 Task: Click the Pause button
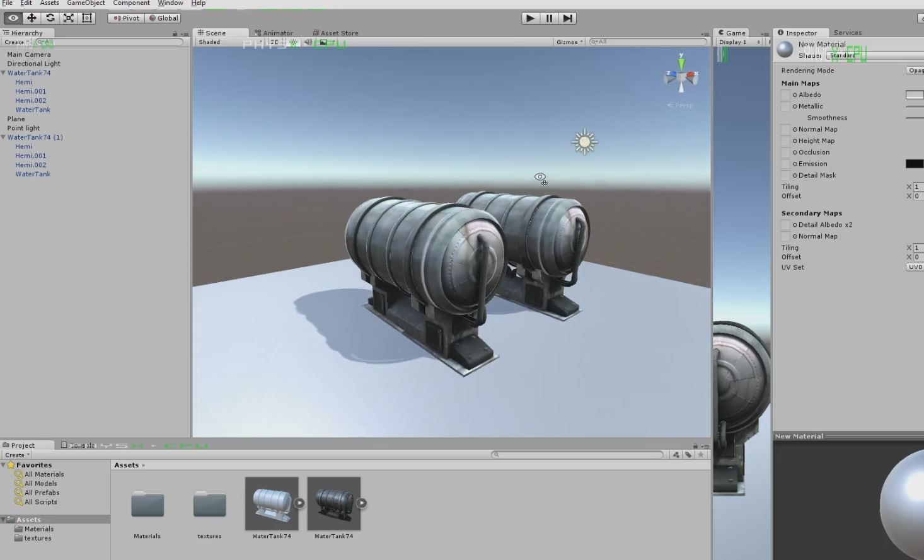[x=549, y=18]
